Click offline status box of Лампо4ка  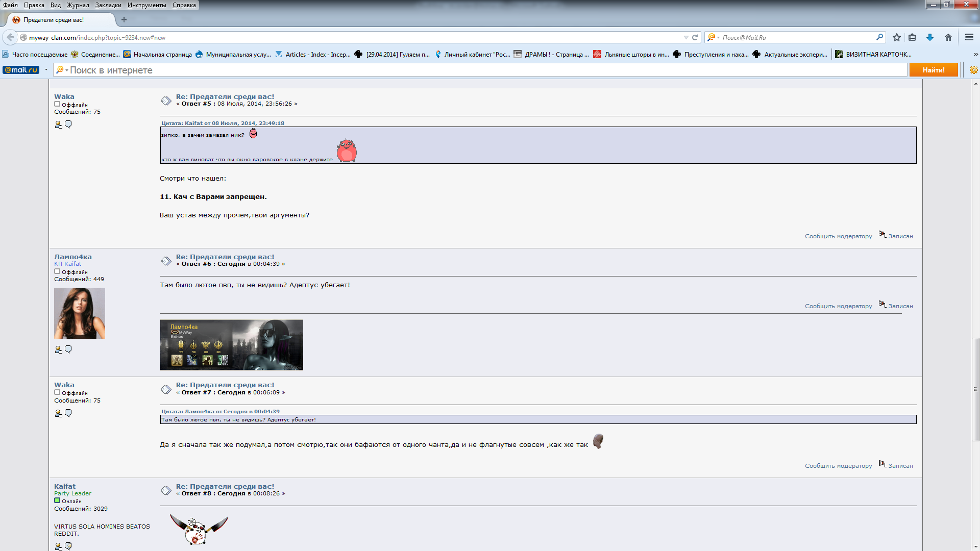tap(57, 271)
